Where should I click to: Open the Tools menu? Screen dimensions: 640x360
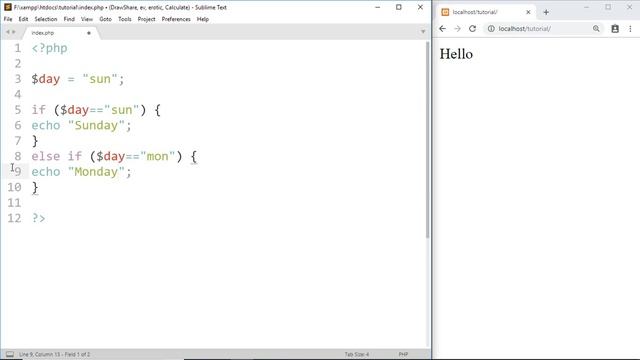pos(124,19)
